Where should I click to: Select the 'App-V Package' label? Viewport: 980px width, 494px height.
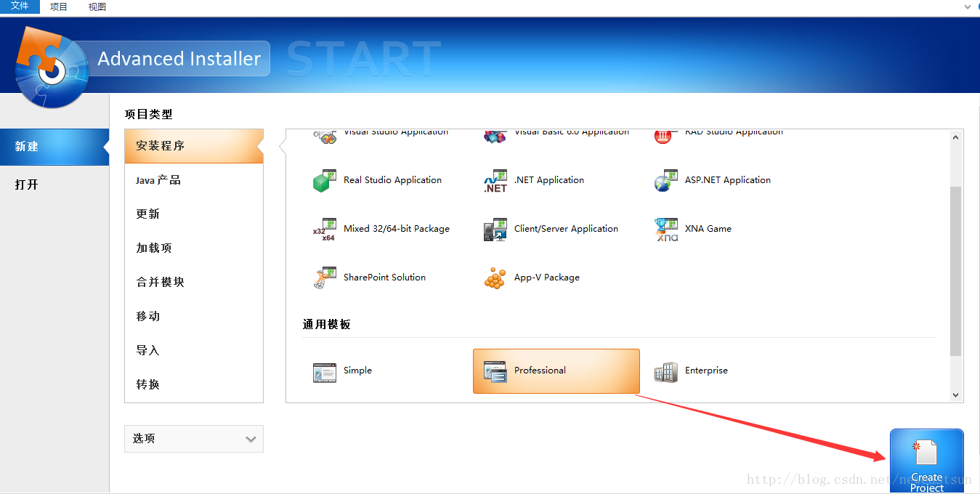[547, 278]
